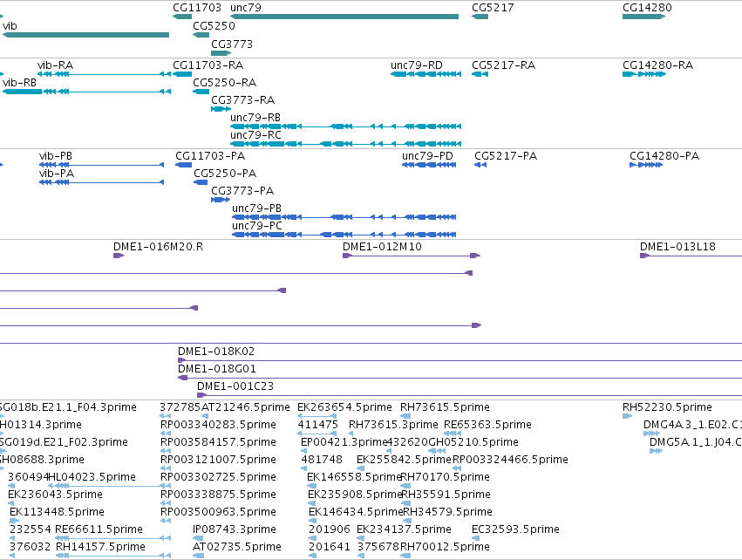Viewport: 742px width, 560px height.
Task: Click the unc79-PD protein label
Action: pos(427,156)
